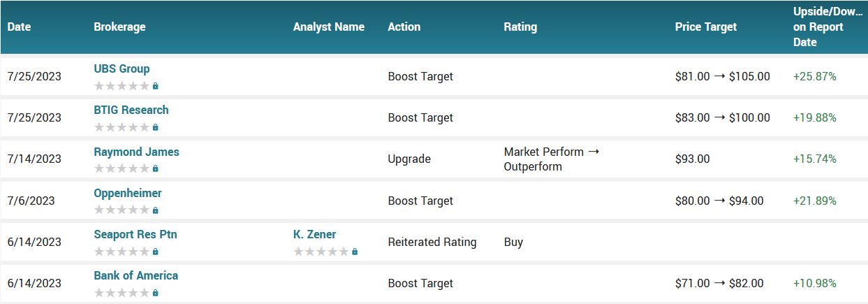View analyst K. Zener's profile
This screenshot has width=868, height=304.
pyautogui.click(x=314, y=234)
